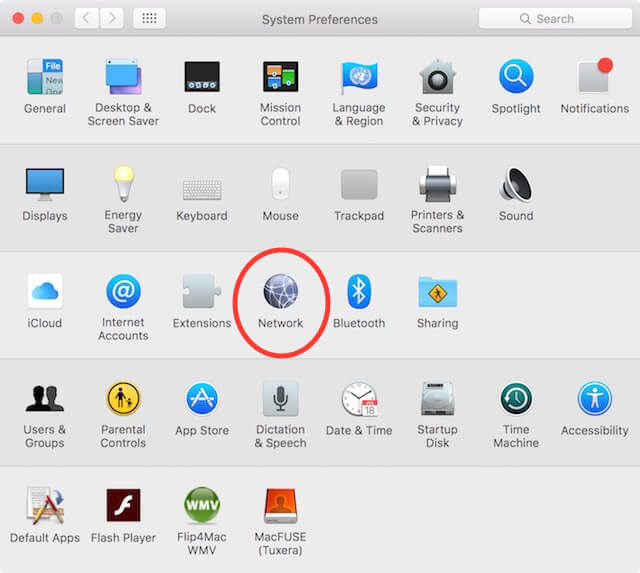Click the Search field
Image resolution: width=640 pixels, height=573 pixels.
click(x=555, y=18)
